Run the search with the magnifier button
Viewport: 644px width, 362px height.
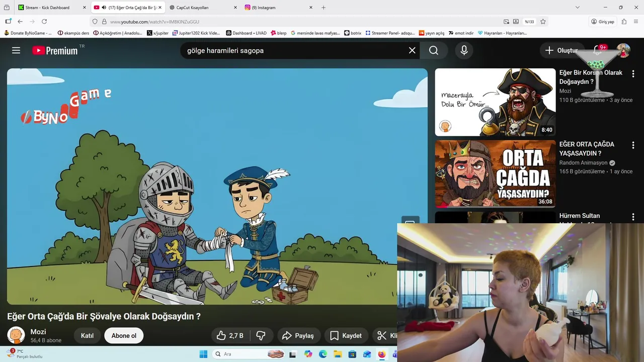(x=434, y=50)
